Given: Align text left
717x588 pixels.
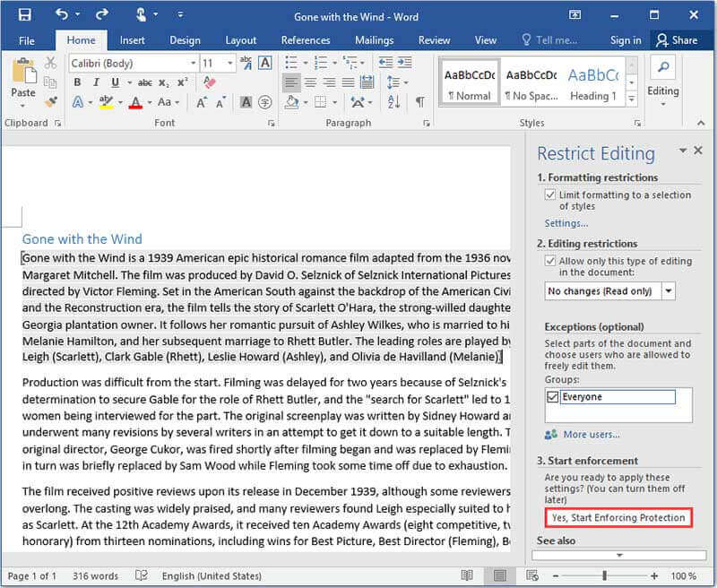Looking at the screenshot, I should point(291,82).
